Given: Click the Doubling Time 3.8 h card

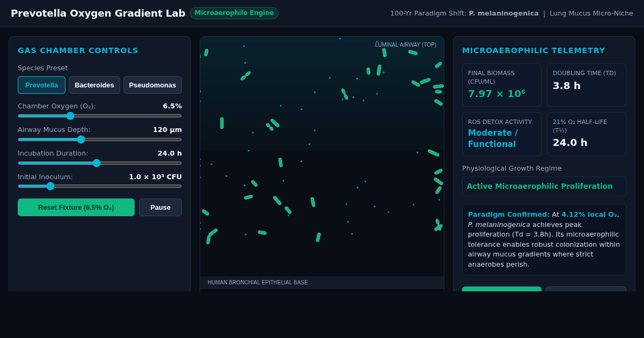Looking at the screenshot, I should [587, 85].
